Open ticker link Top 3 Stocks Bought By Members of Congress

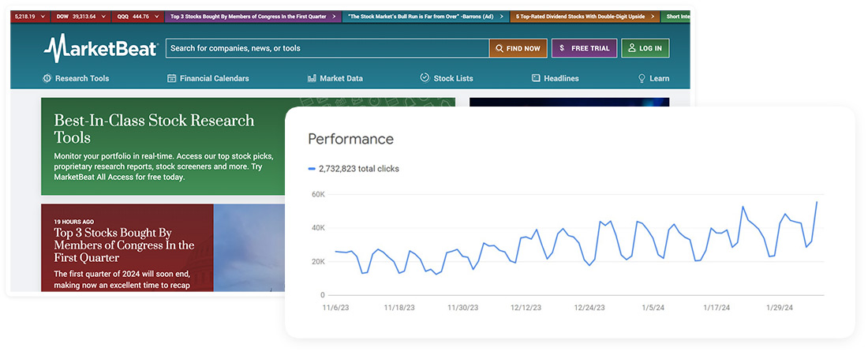253,17
